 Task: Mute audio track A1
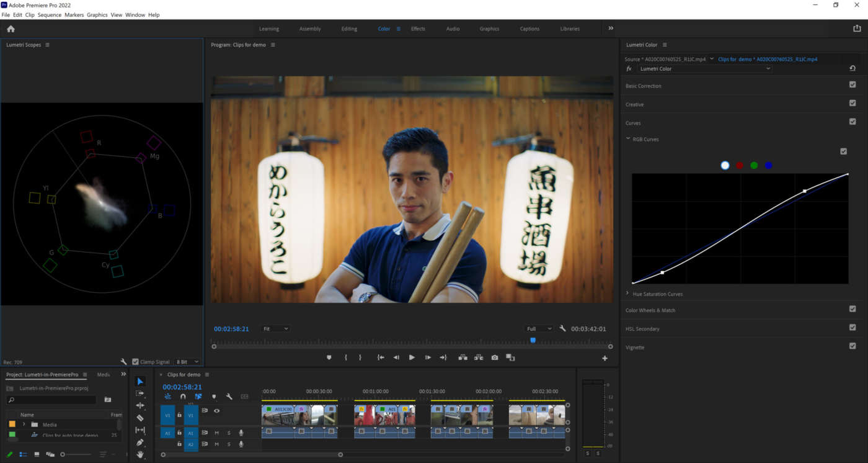click(216, 433)
